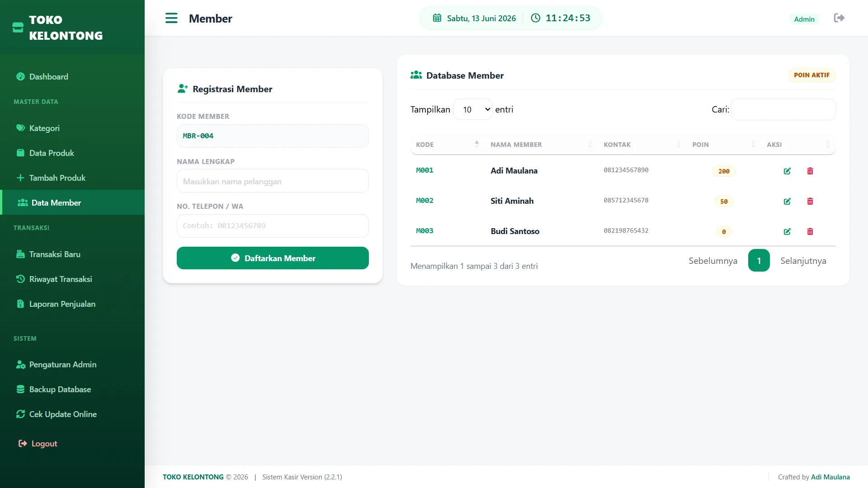Click the Backup Database stack icon

[20, 389]
